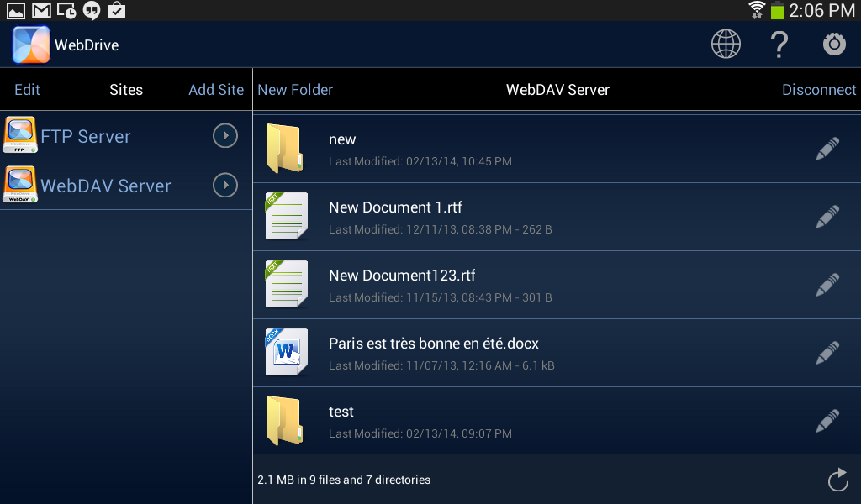This screenshot has height=504, width=861.
Task: Tap 'Last Modified: 02/13/14, 10:45 PM'
Action: click(x=420, y=161)
